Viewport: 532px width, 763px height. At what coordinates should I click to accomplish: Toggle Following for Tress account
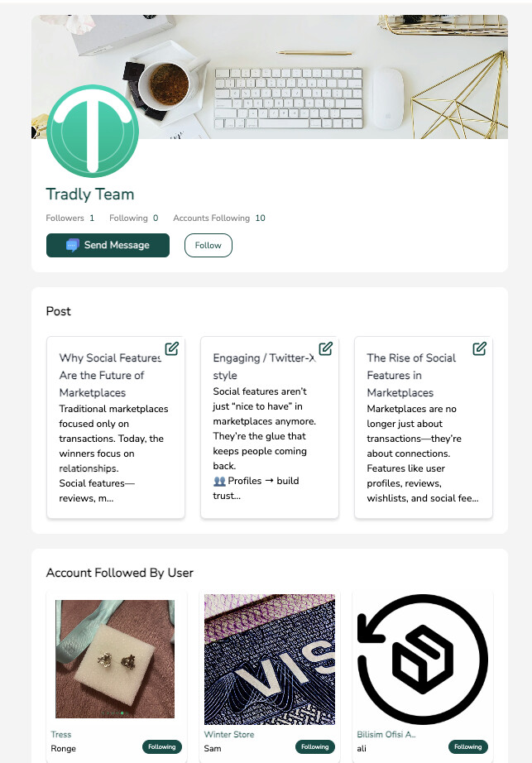click(162, 746)
